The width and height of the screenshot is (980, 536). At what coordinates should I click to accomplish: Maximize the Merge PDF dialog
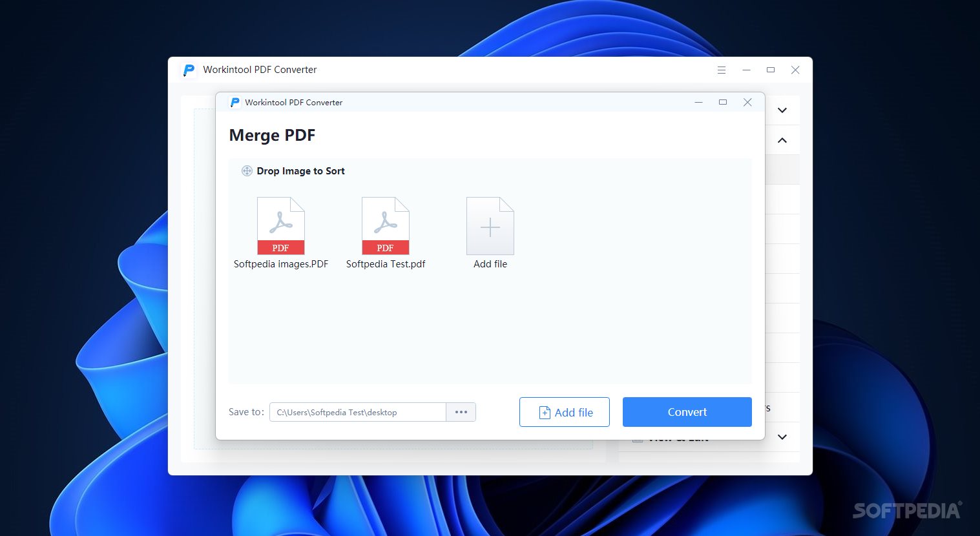[x=723, y=102]
